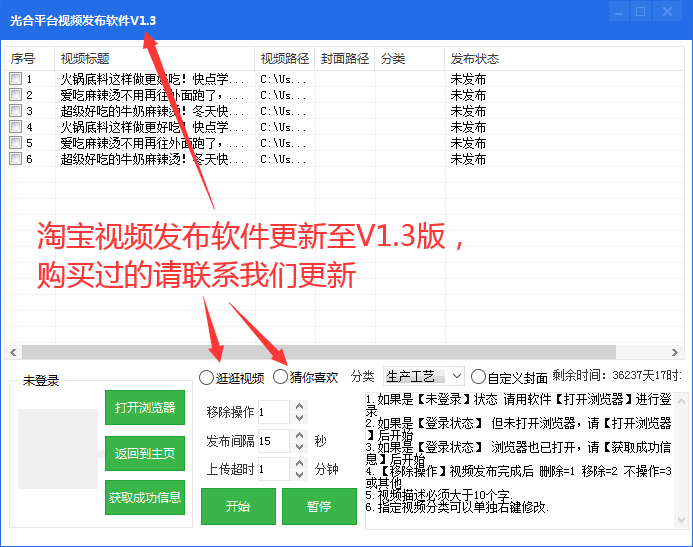693x547 pixels.
Task: Tick the checkbox for row 6
Action: point(15,159)
